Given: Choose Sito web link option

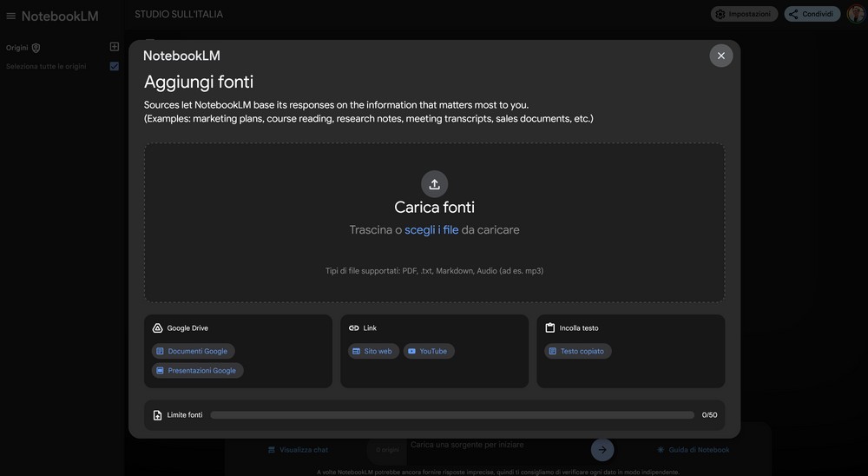Looking at the screenshot, I should (373, 351).
